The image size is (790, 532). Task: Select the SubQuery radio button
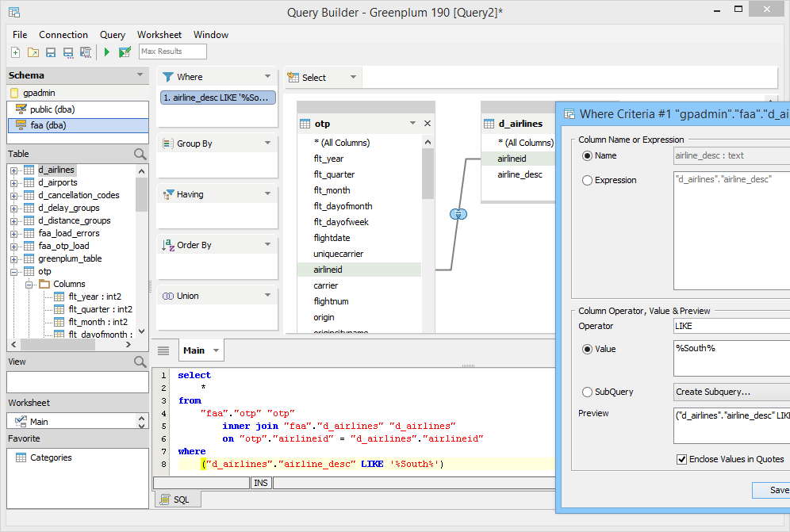click(587, 392)
